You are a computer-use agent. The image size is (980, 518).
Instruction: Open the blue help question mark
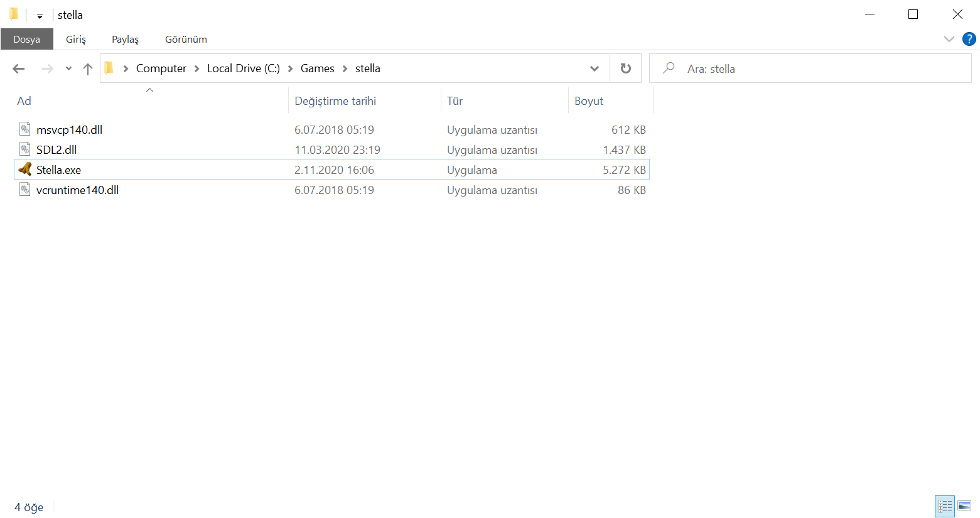click(x=969, y=39)
